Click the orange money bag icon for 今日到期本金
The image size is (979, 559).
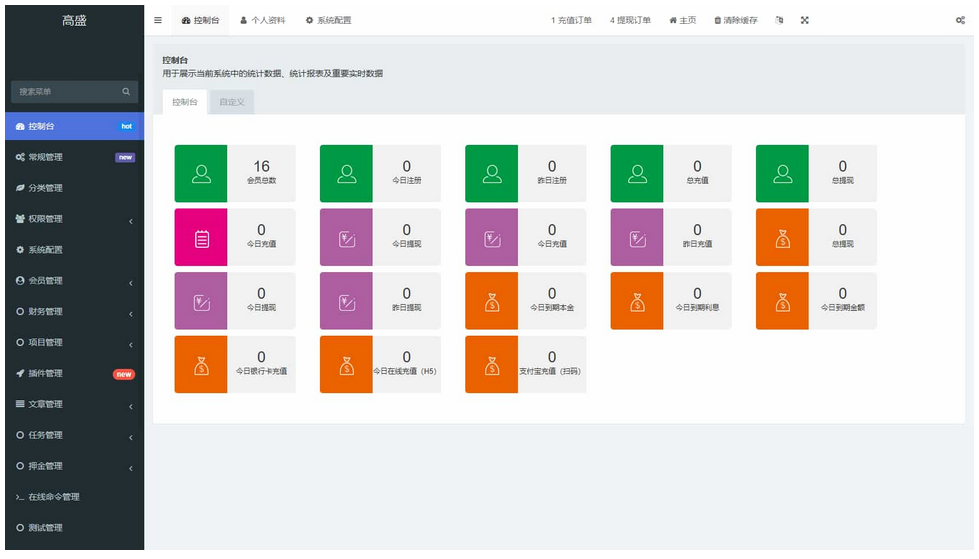492,301
